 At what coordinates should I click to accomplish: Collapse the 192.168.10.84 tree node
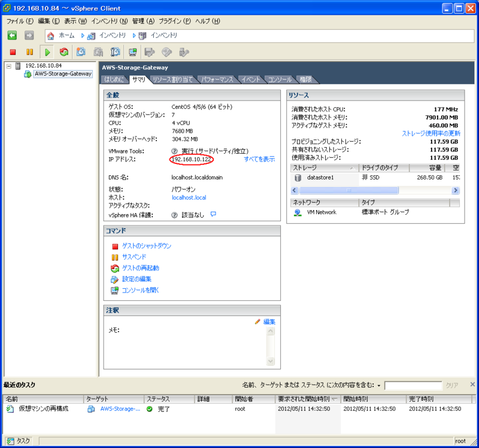pyautogui.click(x=9, y=66)
